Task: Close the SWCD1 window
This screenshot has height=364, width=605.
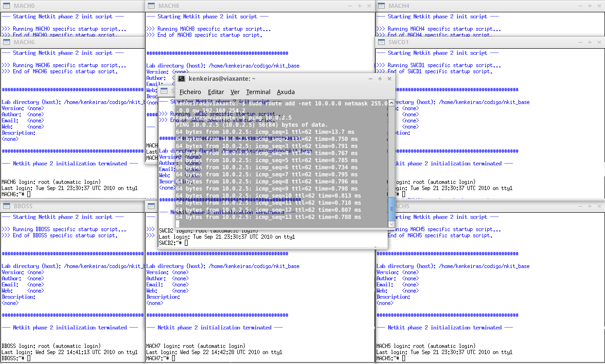Action: click(599, 42)
